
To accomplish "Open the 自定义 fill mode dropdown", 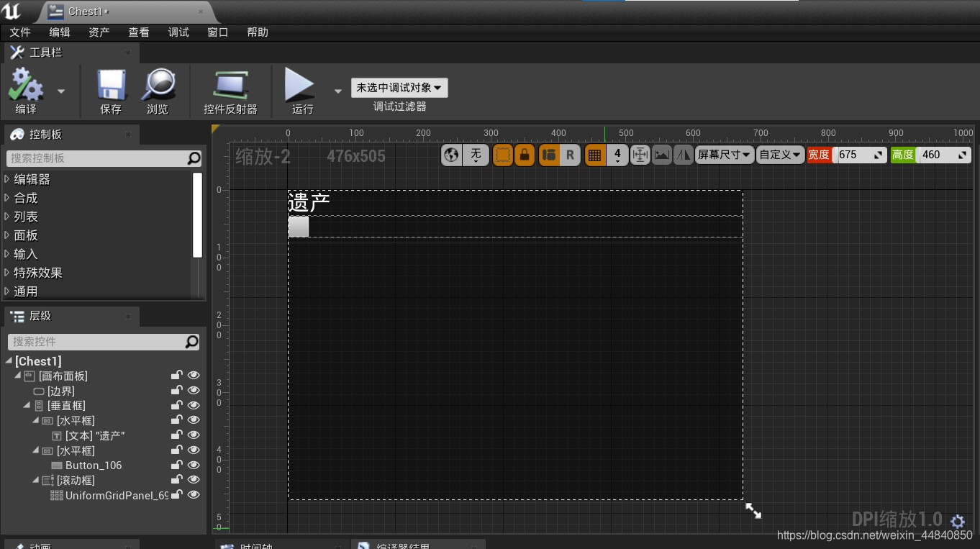I will pyautogui.click(x=780, y=155).
